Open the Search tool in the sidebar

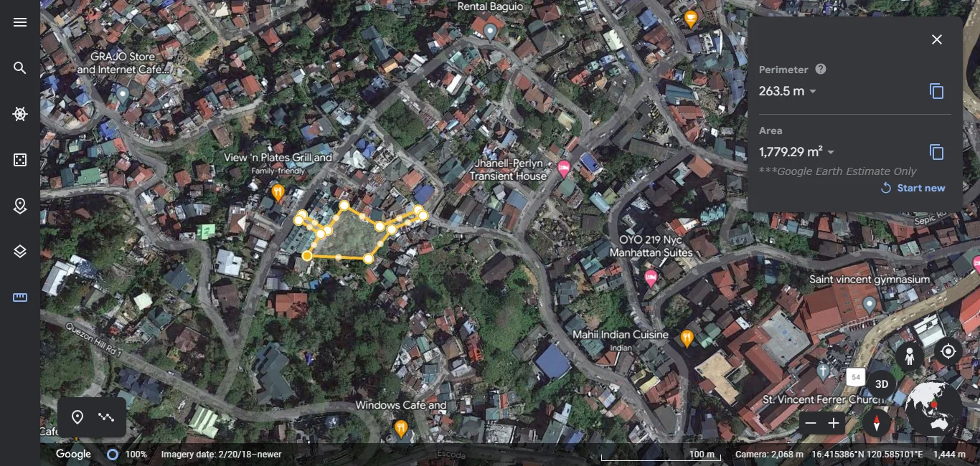pyautogui.click(x=19, y=68)
